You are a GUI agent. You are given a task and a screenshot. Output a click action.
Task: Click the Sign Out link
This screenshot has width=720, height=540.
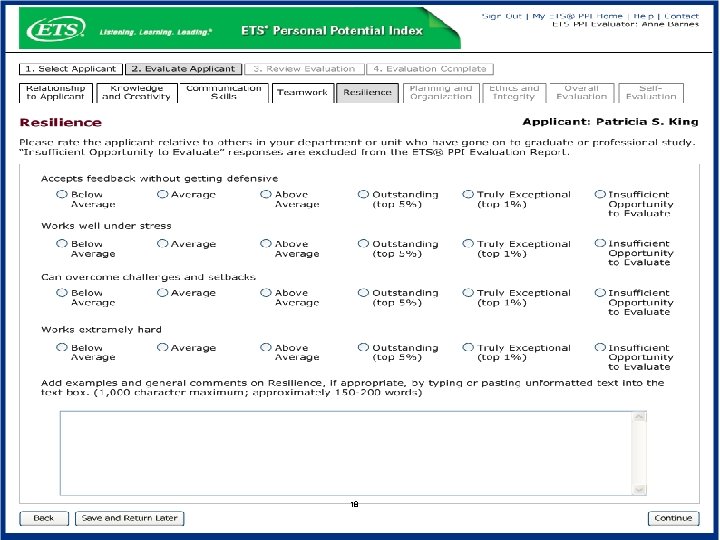(501, 16)
